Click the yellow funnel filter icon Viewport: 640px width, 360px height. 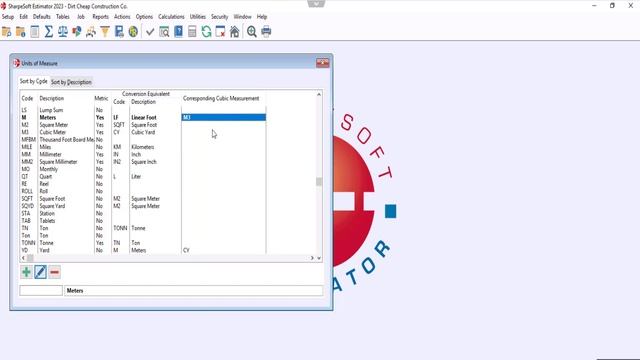coord(105,31)
